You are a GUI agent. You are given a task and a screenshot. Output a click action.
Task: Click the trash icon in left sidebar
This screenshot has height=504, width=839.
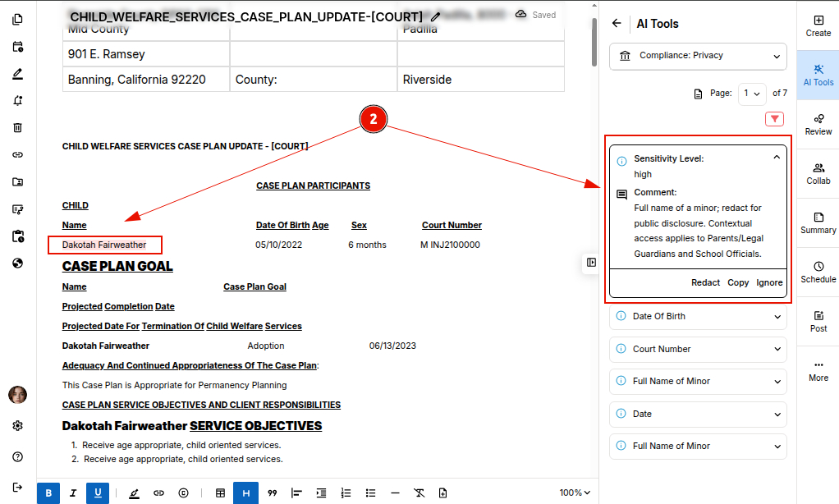tap(17, 127)
